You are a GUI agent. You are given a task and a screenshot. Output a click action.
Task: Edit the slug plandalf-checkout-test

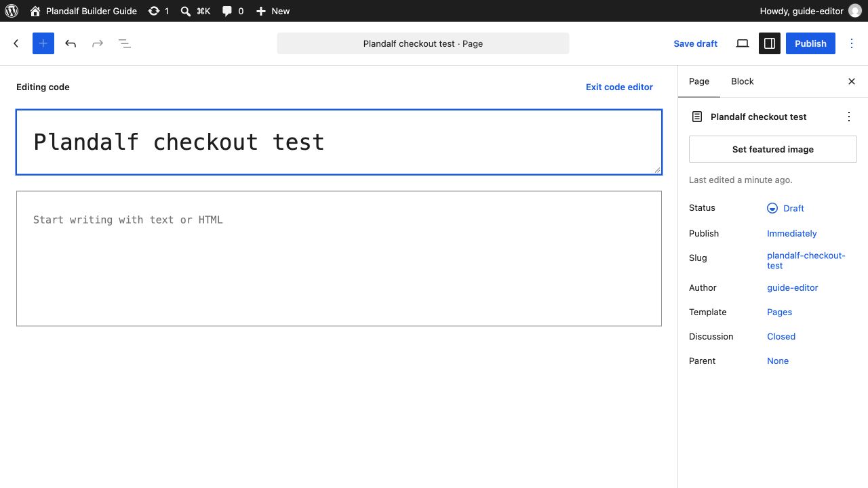806,260
